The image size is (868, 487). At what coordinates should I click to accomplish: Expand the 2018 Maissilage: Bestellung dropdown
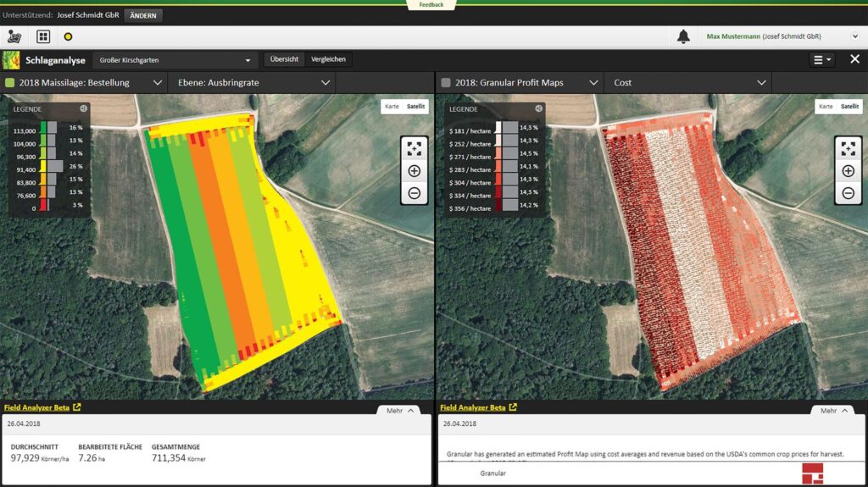pyautogui.click(x=157, y=82)
